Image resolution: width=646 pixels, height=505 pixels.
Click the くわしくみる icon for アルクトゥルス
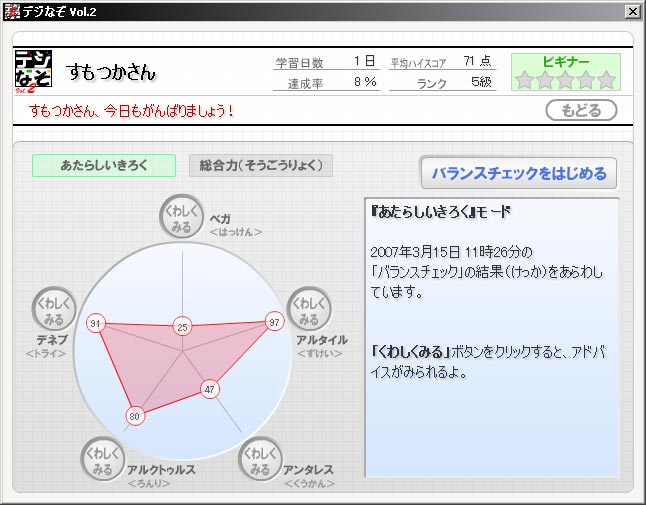[104, 459]
